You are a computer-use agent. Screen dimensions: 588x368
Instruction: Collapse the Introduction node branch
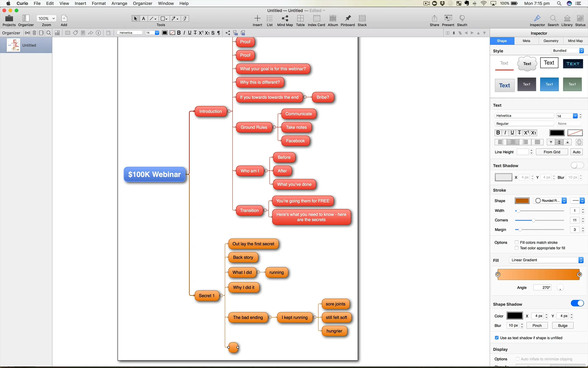pos(229,111)
